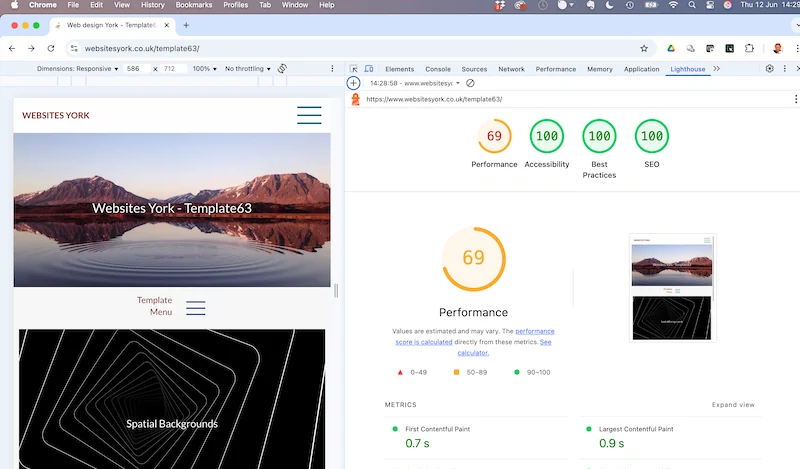Open device toolbar more options
Screen dimensions: 800x469
point(332,68)
